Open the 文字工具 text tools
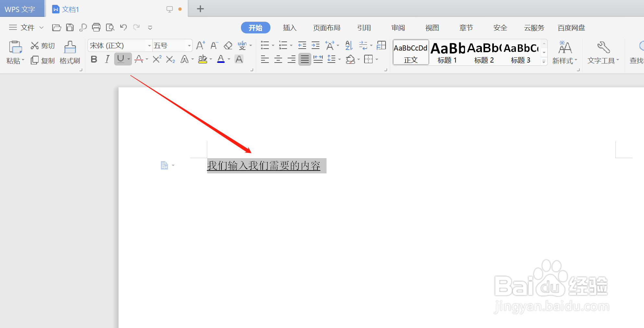This screenshot has height=328, width=644. pyautogui.click(x=603, y=53)
